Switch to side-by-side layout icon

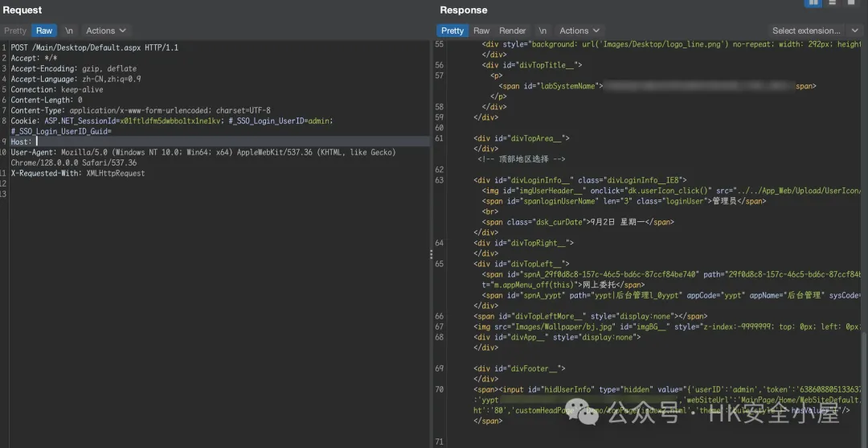click(x=813, y=2)
